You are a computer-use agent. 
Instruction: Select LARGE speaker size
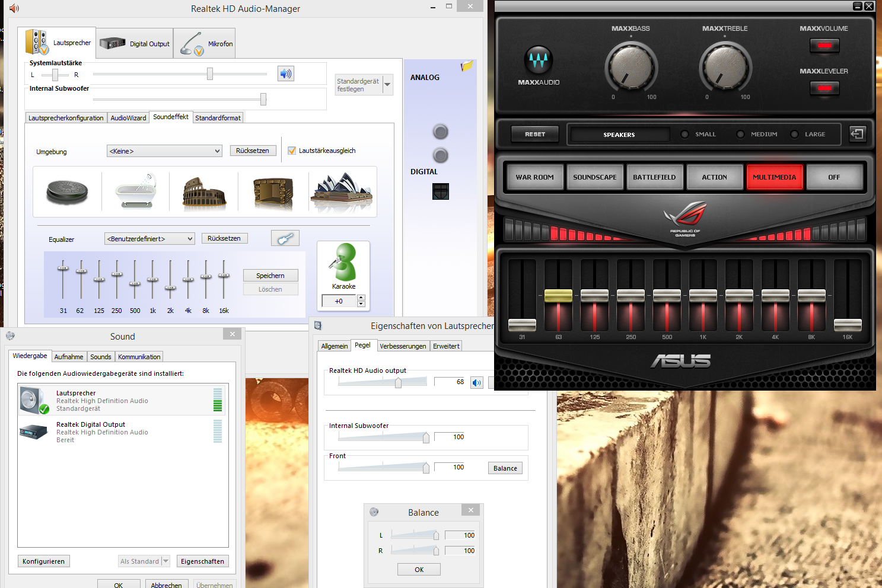point(794,134)
